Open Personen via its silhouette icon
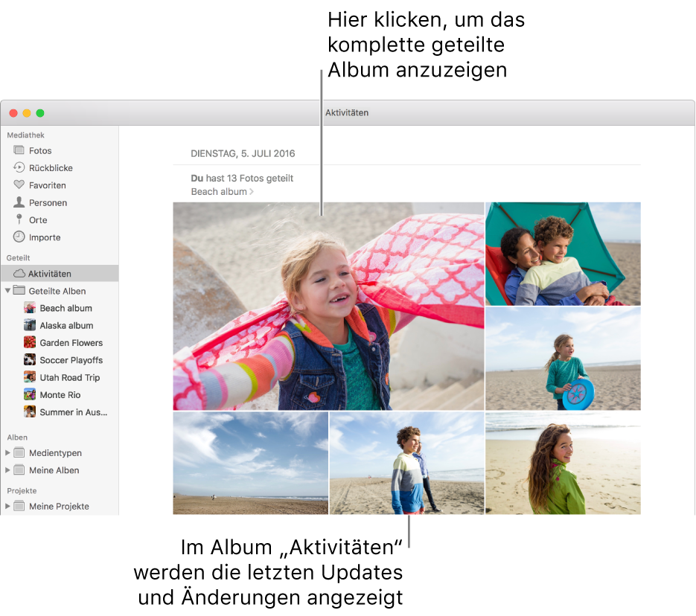Screen dimensions: 696x616 tap(19, 202)
